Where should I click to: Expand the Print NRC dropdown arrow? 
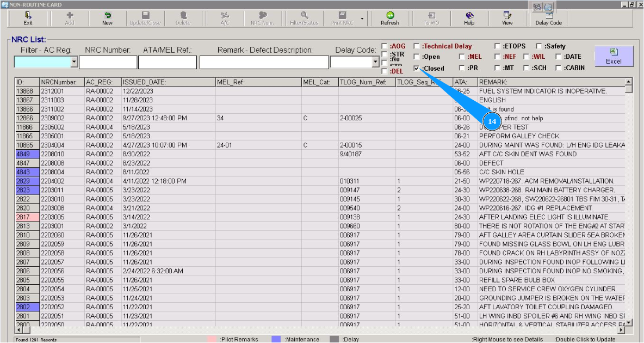point(362,19)
